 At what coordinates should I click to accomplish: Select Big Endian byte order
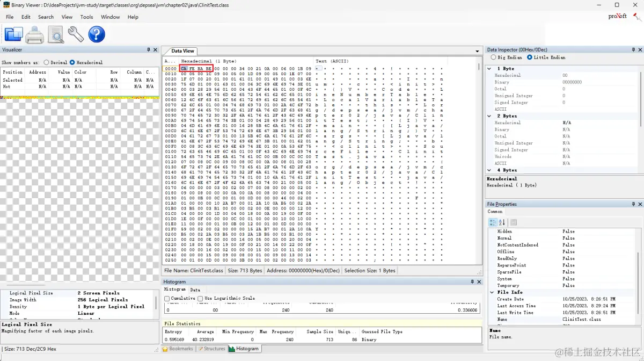pos(506,57)
